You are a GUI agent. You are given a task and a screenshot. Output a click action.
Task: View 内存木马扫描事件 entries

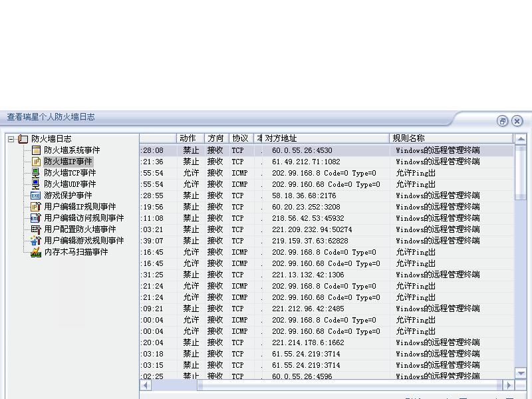tap(76, 252)
